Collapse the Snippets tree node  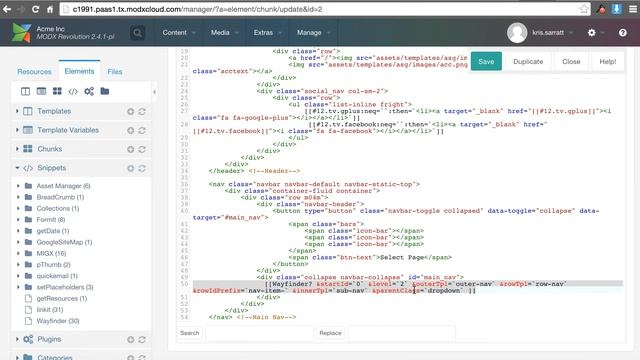coord(17,168)
